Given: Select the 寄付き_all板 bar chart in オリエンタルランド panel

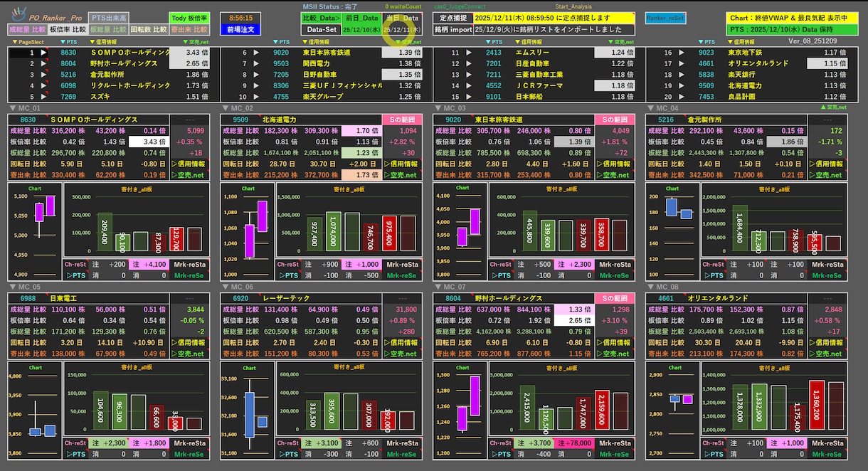Looking at the screenshot, I should 773,398.
